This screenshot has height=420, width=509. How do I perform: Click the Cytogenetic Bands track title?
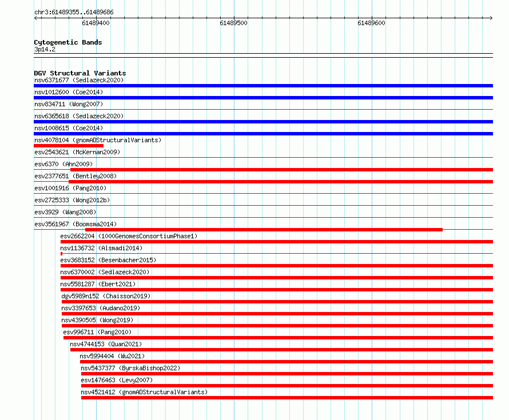click(x=68, y=42)
